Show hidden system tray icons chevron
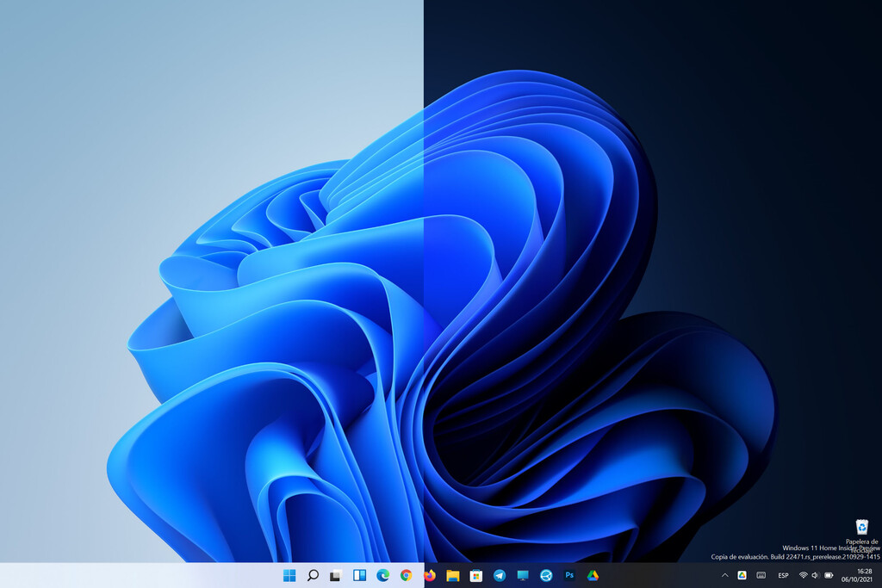Image resolution: width=882 pixels, height=588 pixels. 724,575
